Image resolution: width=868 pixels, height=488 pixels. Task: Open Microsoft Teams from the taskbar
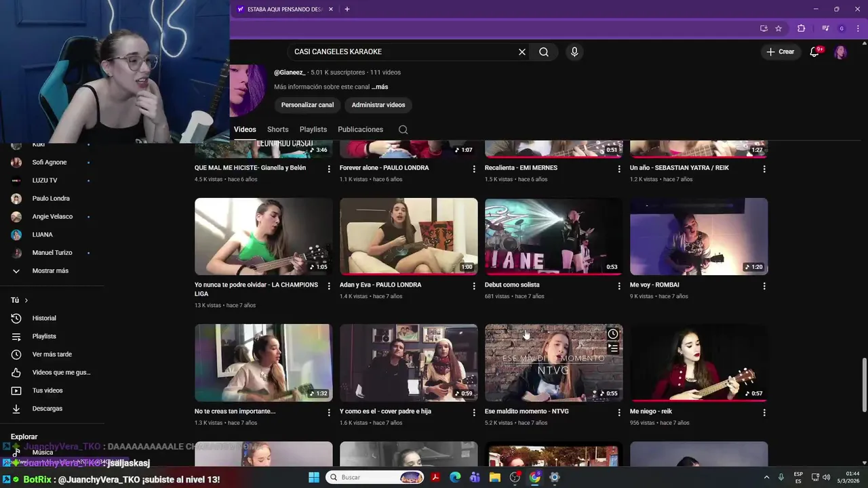click(475, 477)
